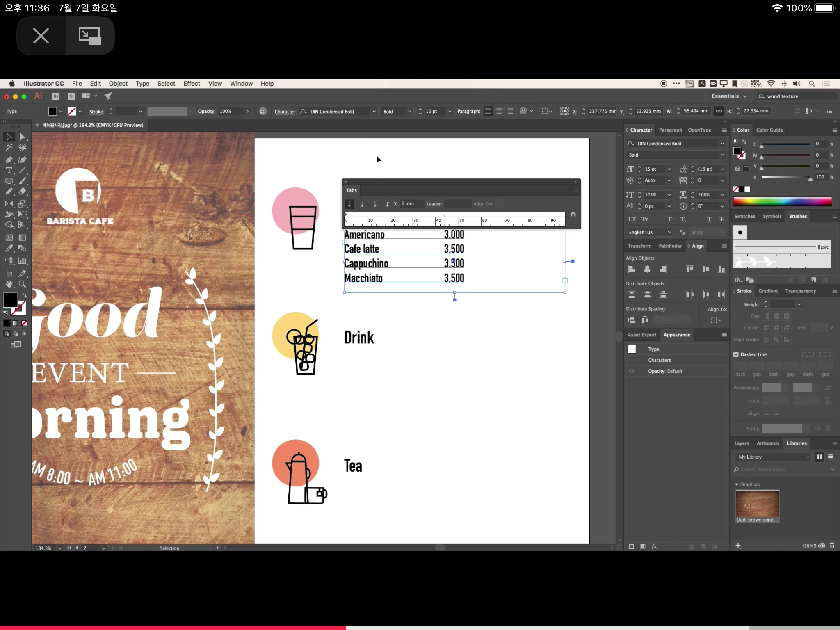Click the left-justified tab stop arrow

(349, 204)
